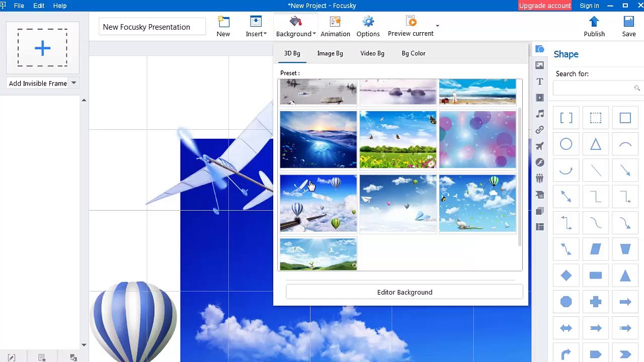Select the double-ended diagonal arrow line shape

(x=566, y=197)
